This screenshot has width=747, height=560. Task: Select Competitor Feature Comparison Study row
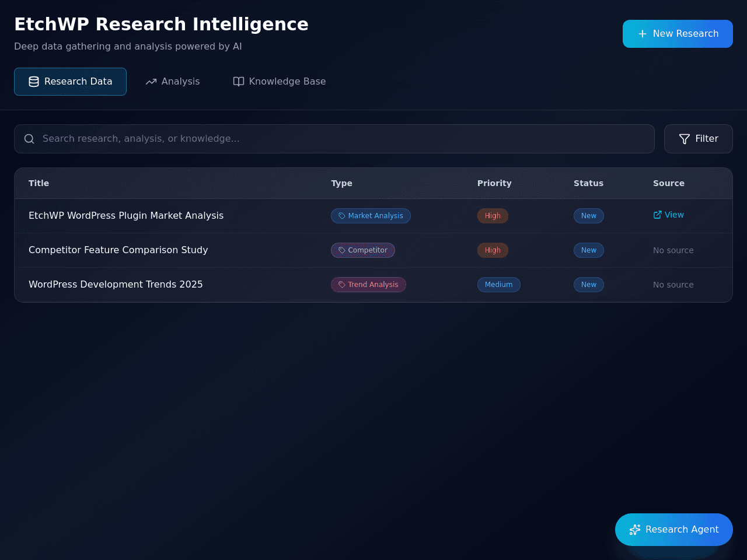pos(373,250)
